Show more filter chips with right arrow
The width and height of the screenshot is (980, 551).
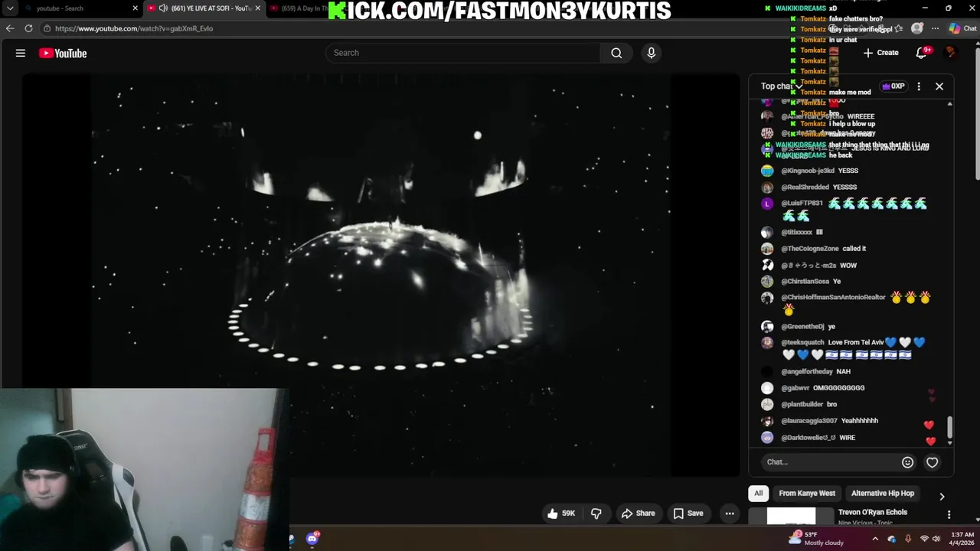942,496
